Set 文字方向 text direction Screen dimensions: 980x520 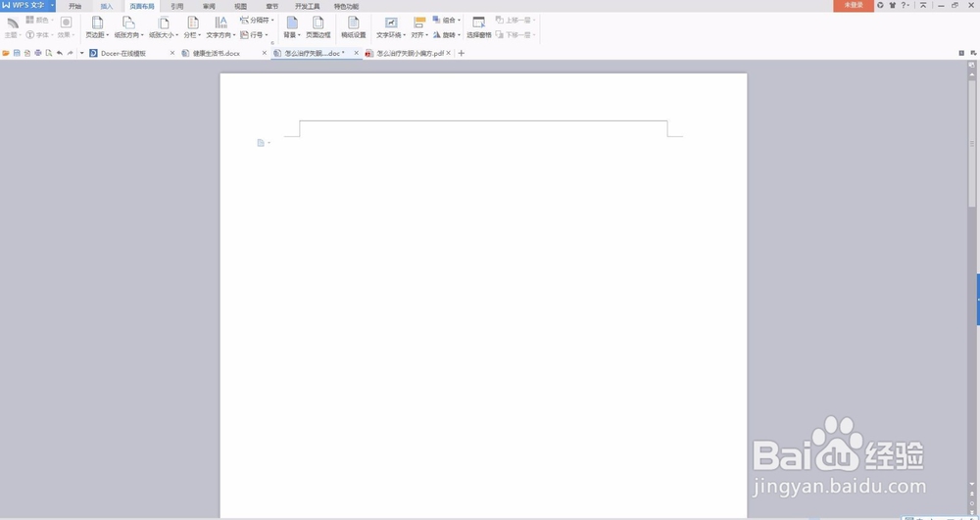click(x=221, y=27)
